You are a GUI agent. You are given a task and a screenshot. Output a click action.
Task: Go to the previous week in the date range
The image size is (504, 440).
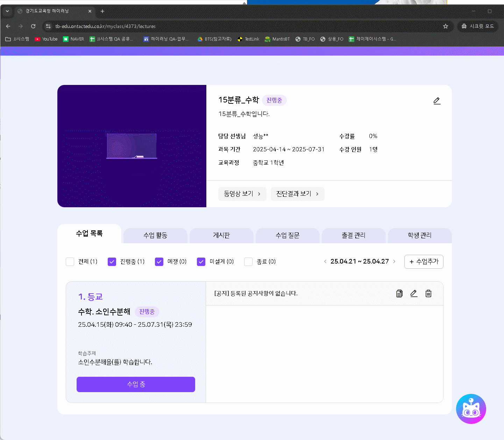click(x=325, y=261)
